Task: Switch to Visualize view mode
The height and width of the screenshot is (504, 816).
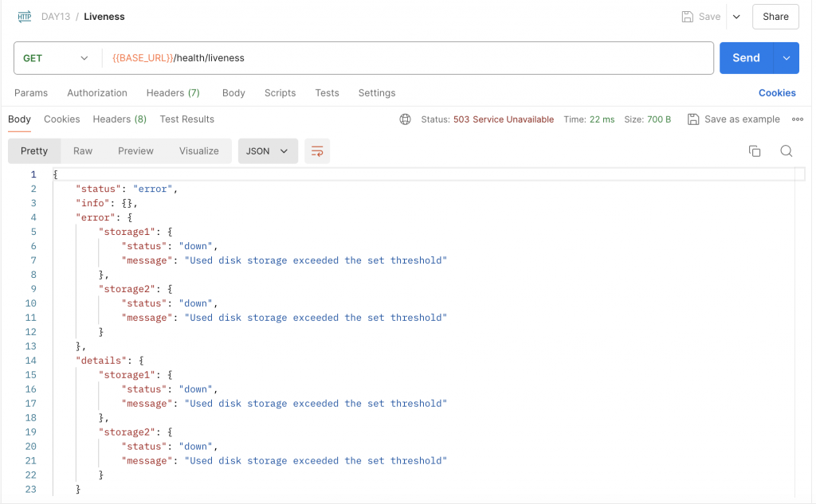Action: point(198,150)
